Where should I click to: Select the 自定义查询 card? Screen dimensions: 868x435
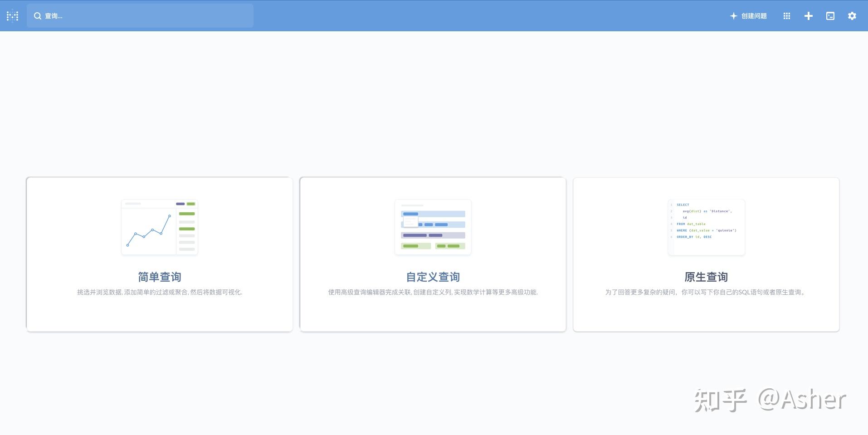point(433,254)
